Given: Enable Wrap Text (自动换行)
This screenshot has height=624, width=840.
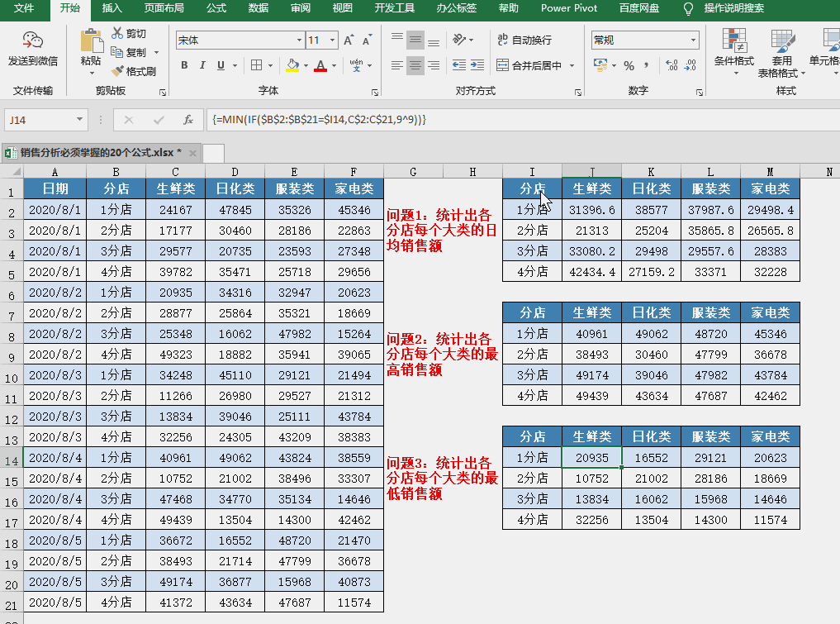Looking at the screenshot, I should pos(524,40).
